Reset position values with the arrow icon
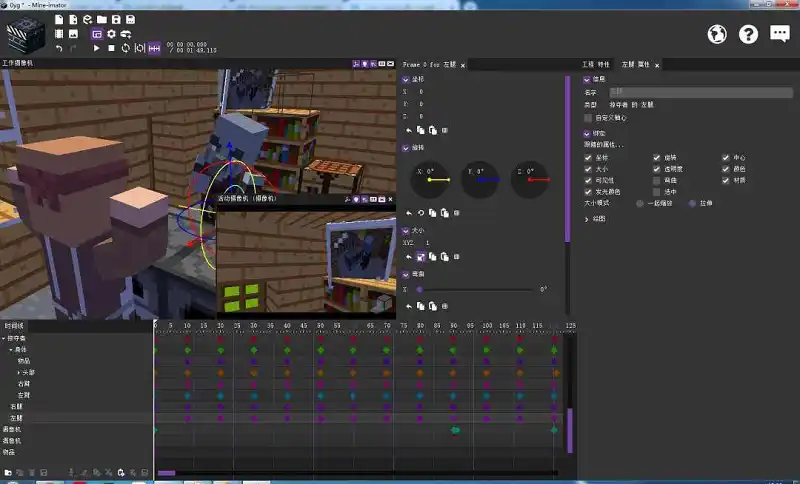This screenshot has width=800, height=484. coord(409,131)
